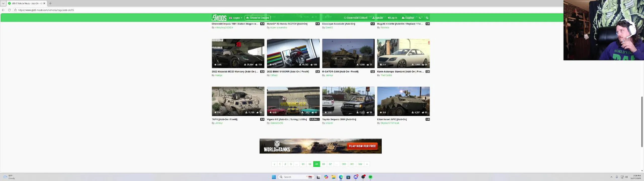Open the Log In page
This screenshot has width=644, height=181.
(392, 18)
